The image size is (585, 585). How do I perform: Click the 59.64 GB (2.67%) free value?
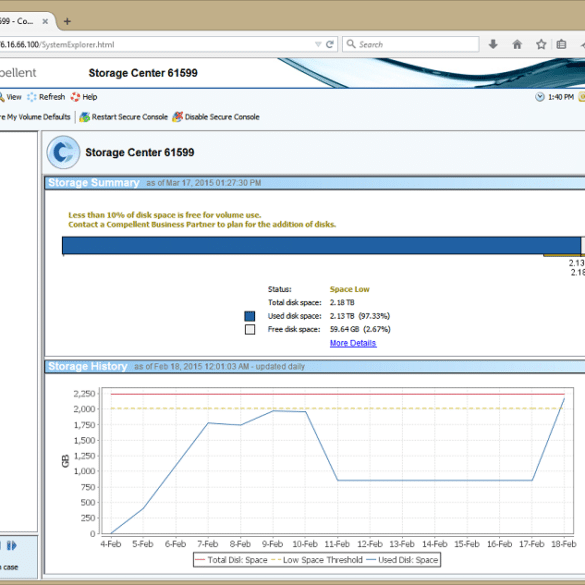point(360,329)
